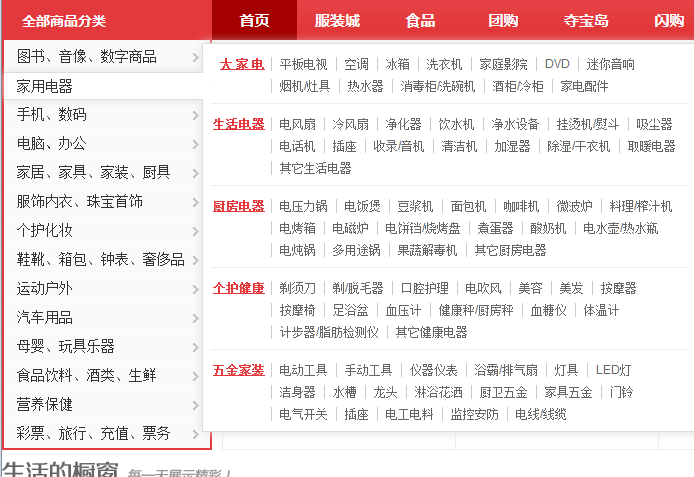The height and width of the screenshot is (477, 694).
Task: Choose the 血糖仪 link
Action: tap(548, 310)
